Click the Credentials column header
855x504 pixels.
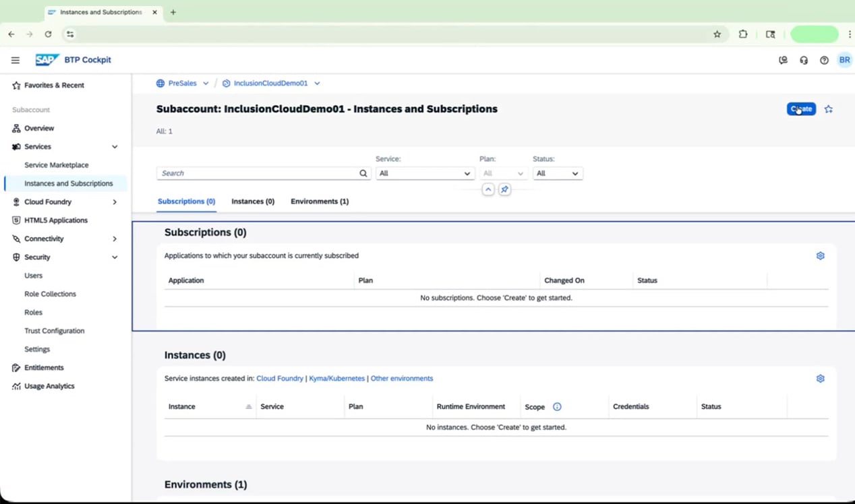[631, 407]
